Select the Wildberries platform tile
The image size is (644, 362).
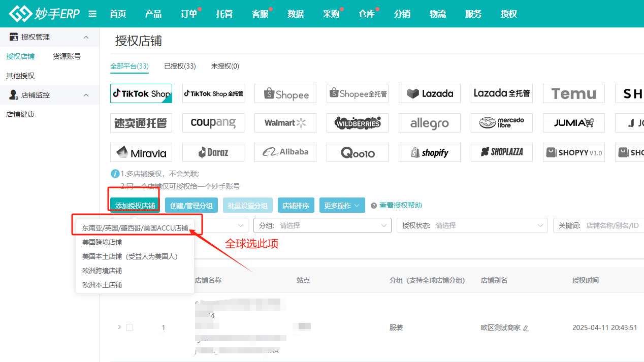pos(358,123)
